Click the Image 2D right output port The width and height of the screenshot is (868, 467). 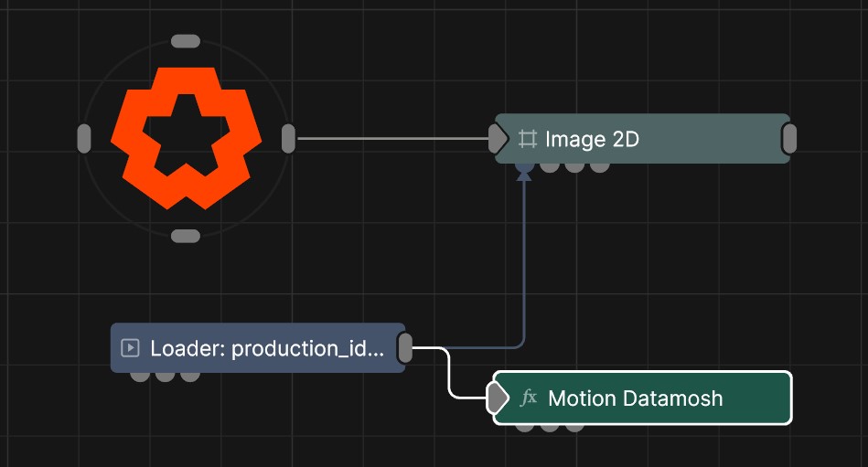point(789,139)
